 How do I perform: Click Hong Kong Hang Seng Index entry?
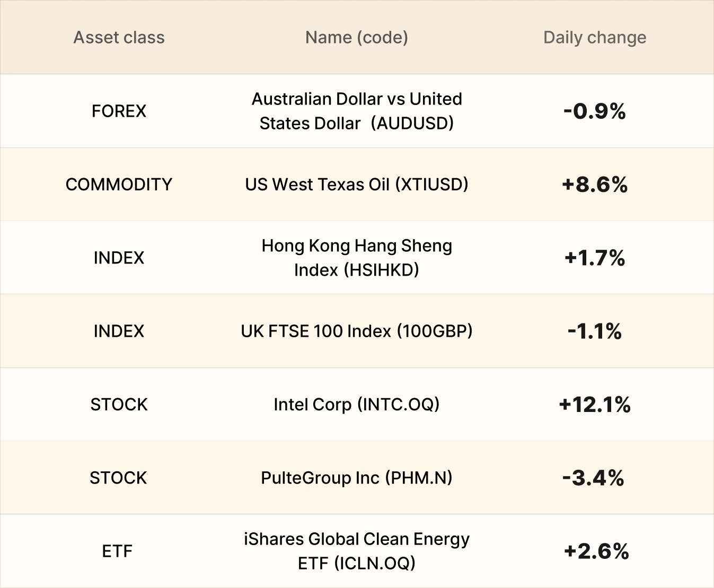coord(357,258)
